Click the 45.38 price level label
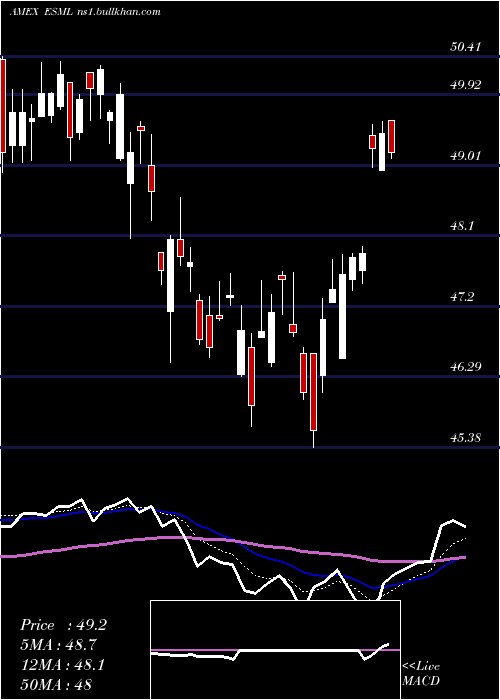The width and height of the screenshot is (500, 700). 466,437
